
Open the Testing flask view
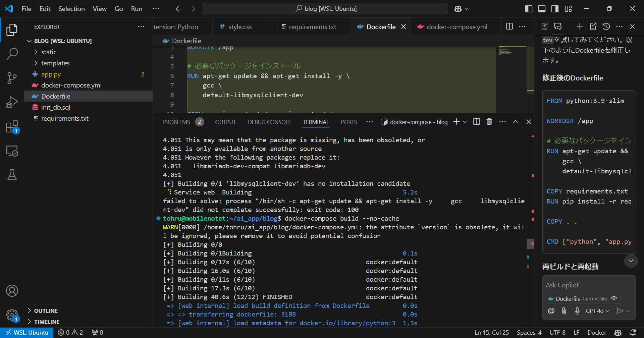12,175
